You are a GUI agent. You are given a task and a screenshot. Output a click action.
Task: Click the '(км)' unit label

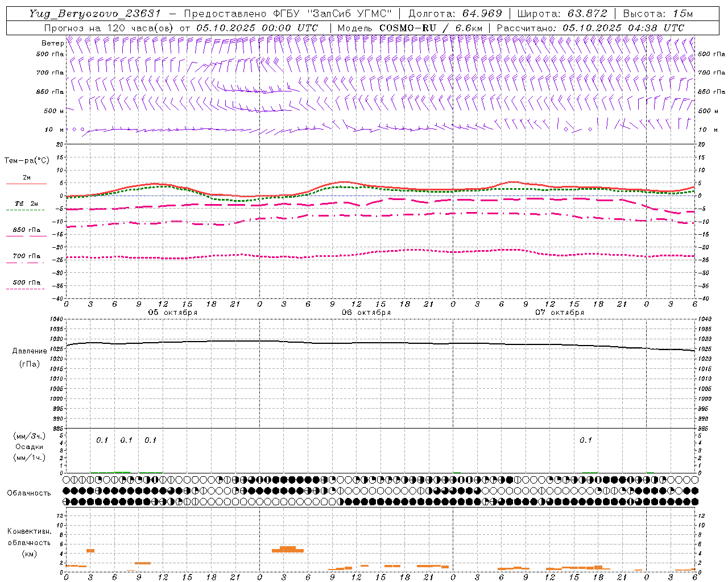[x=29, y=554]
